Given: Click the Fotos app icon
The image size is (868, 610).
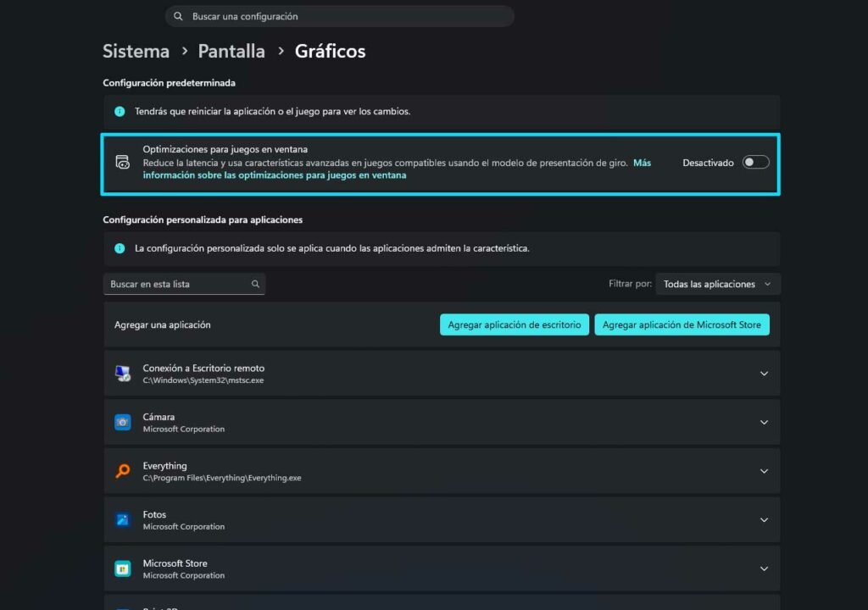Looking at the screenshot, I should [122, 520].
